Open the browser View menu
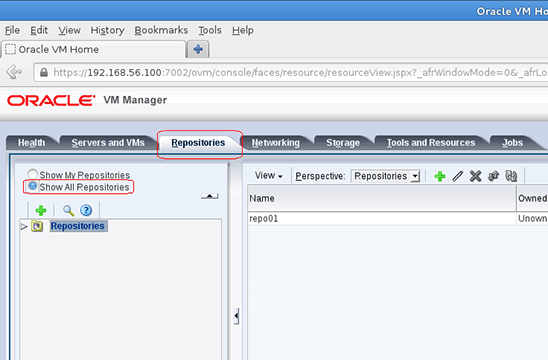 point(69,30)
